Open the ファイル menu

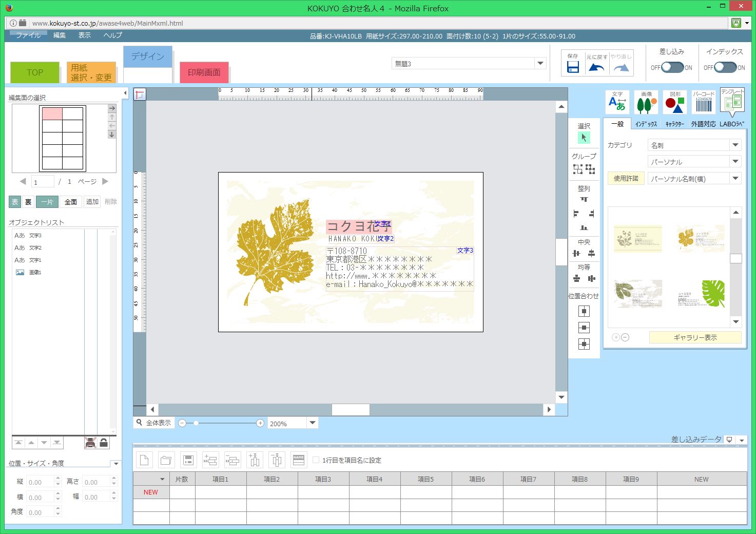pyautogui.click(x=28, y=35)
